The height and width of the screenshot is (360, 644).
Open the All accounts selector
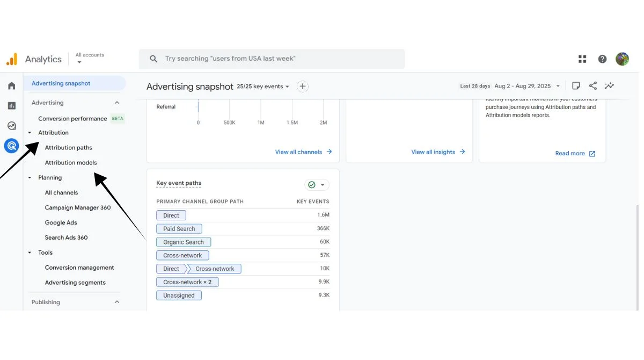pos(90,58)
